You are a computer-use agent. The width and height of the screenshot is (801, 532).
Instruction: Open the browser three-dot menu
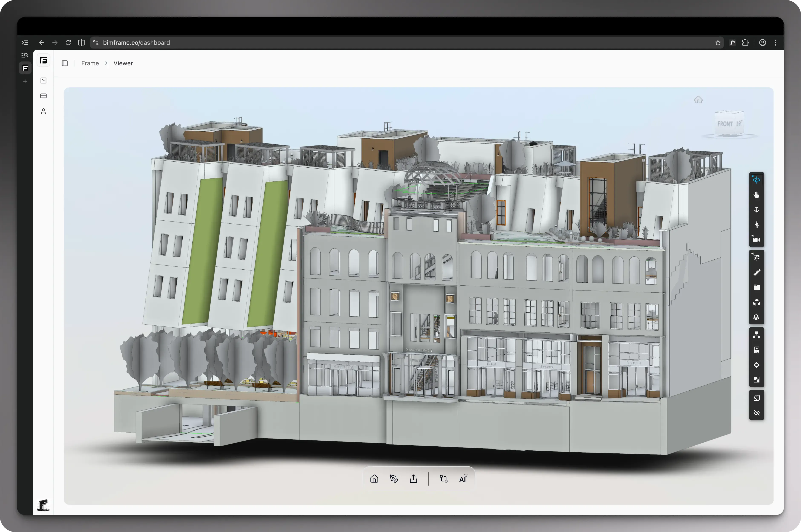click(x=776, y=42)
